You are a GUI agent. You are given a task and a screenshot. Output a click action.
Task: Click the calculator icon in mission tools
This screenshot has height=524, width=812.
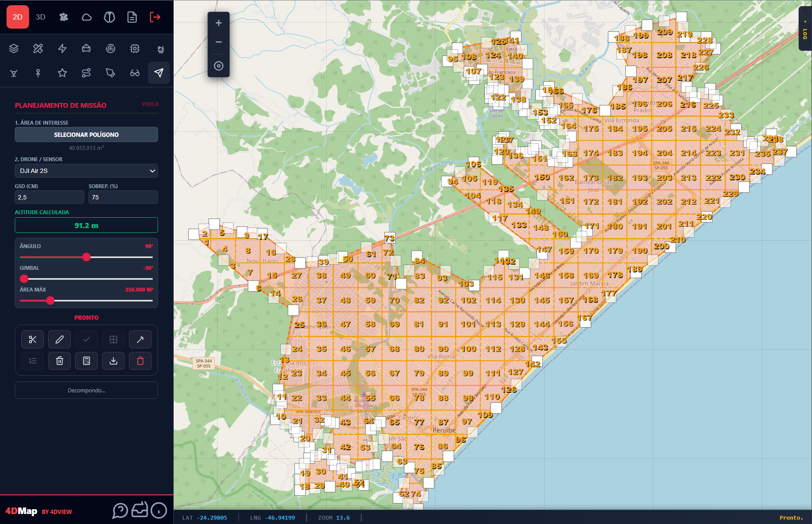click(86, 361)
